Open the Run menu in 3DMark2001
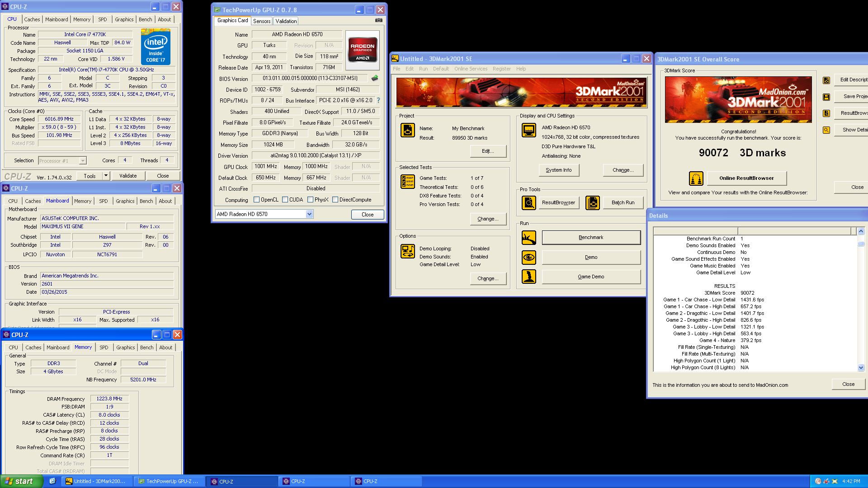The width and height of the screenshot is (868, 488). [423, 69]
